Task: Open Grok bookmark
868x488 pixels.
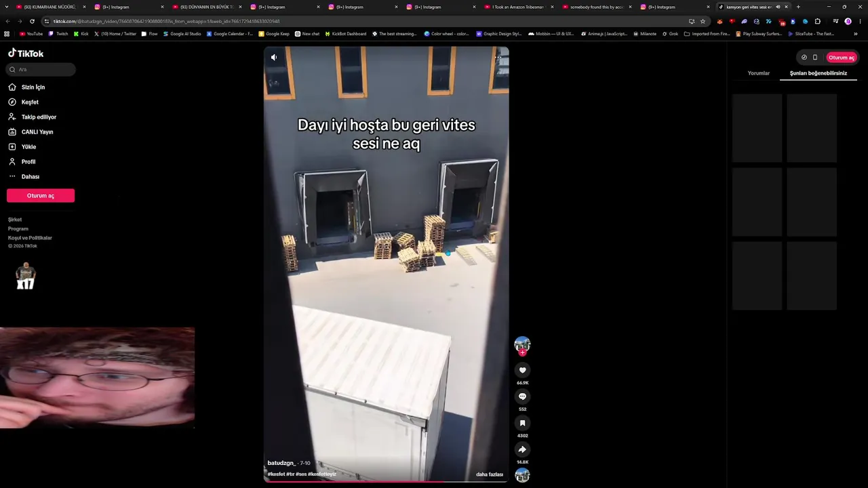Action: (670, 34)
